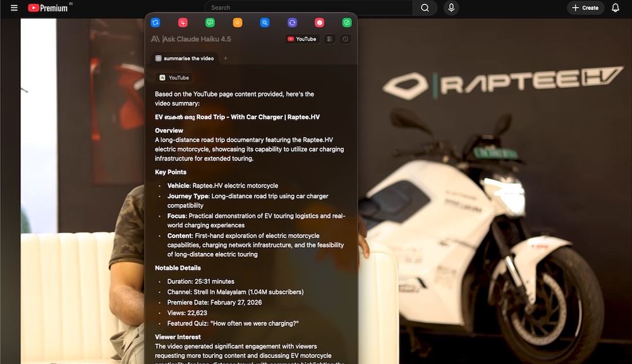
Task: Click the green compass shortcut icon
Action: 347,23
